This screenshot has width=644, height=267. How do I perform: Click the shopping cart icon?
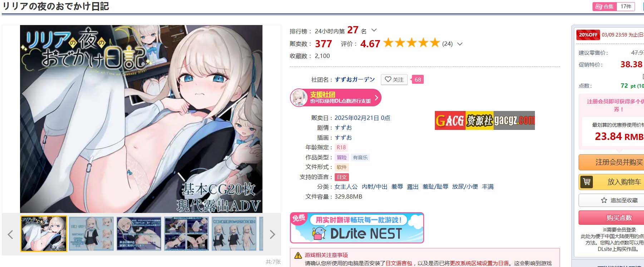pos(587,182)
